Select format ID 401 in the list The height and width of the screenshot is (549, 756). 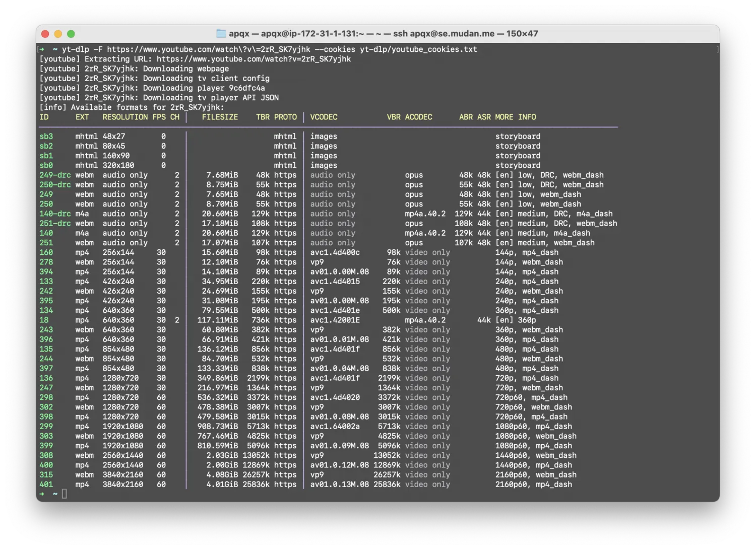[46, 485]
